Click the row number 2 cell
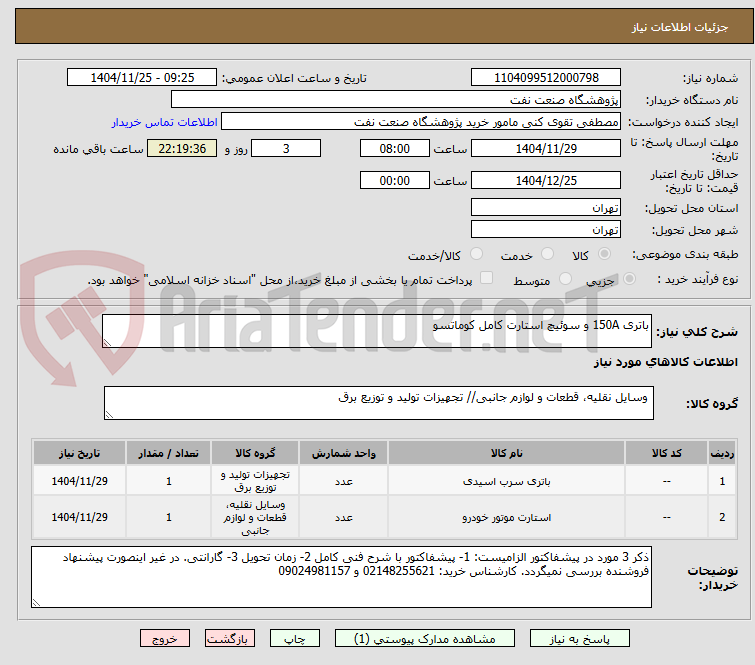The width and height of the screenshot is (755, 665). [x=722, y=517]
